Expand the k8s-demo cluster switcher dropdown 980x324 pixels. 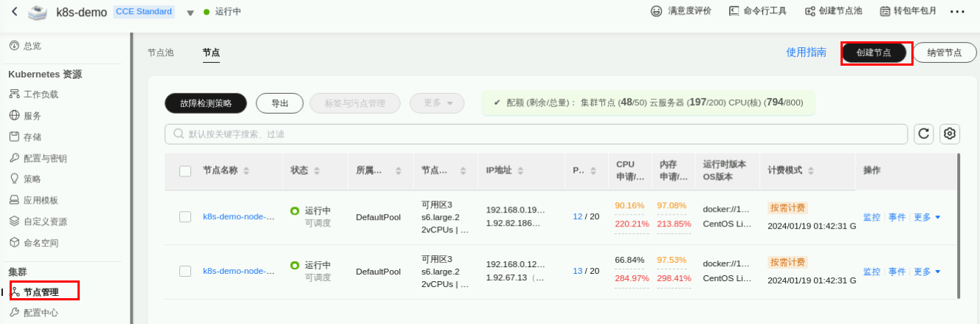click(x=190, y=13)
